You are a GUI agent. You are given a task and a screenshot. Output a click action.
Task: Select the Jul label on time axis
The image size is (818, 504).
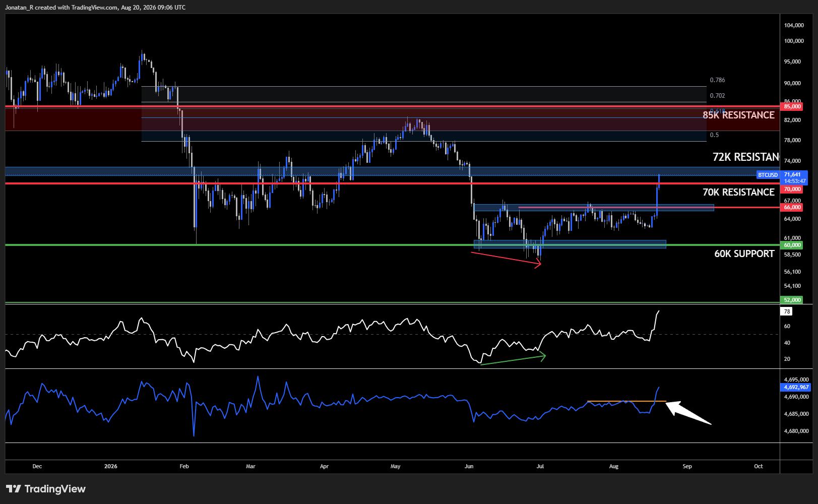point(540,466)
